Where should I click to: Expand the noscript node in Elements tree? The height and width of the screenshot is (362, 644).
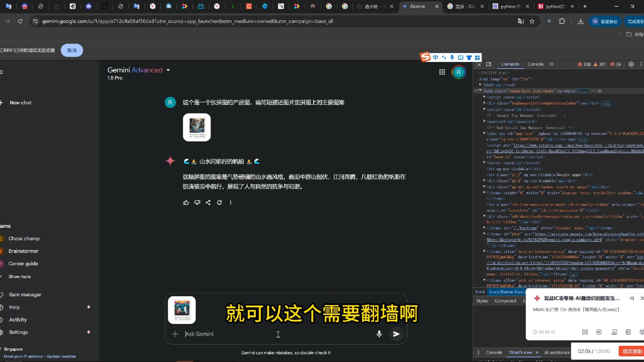click(x=484, y=121)
